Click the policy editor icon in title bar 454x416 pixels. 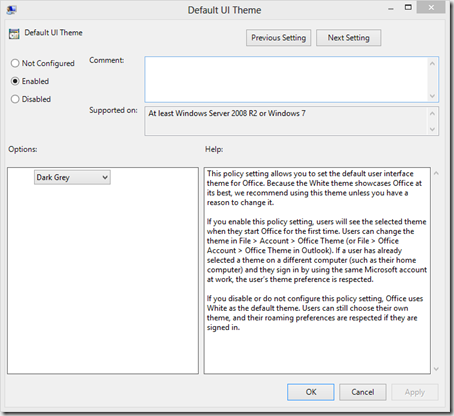[x=11, y=10]
